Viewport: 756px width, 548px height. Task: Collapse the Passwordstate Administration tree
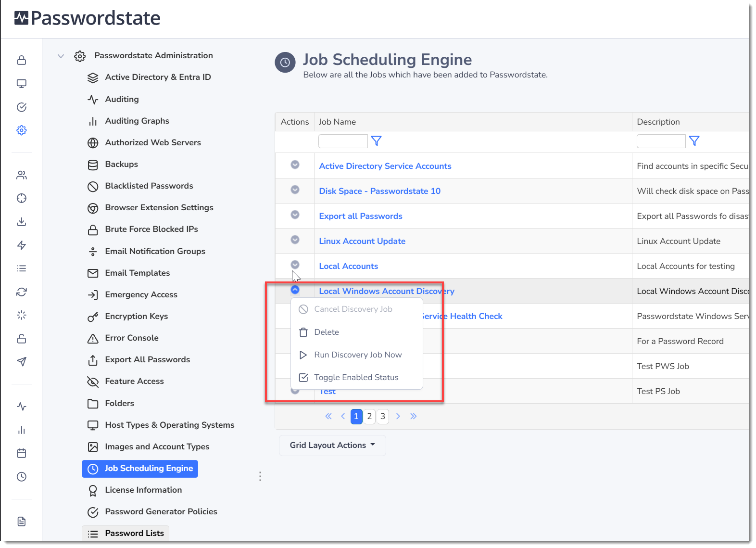tap(61, 56)
